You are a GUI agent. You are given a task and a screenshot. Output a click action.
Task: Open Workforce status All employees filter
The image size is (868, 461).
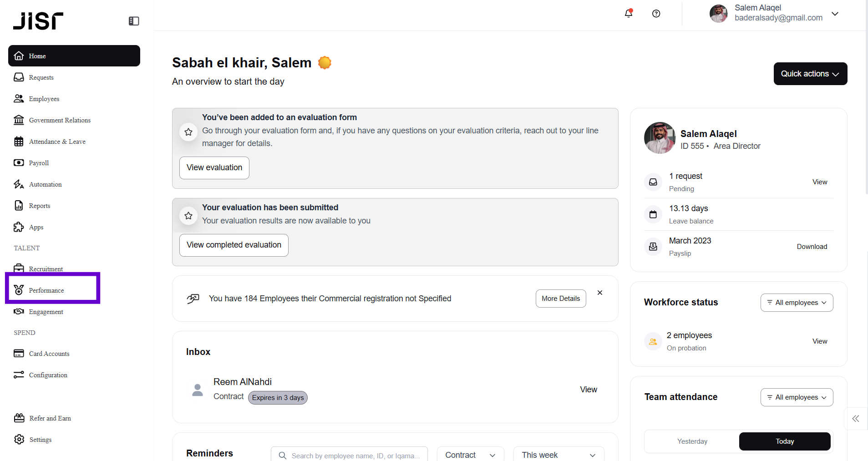[797, 303]
